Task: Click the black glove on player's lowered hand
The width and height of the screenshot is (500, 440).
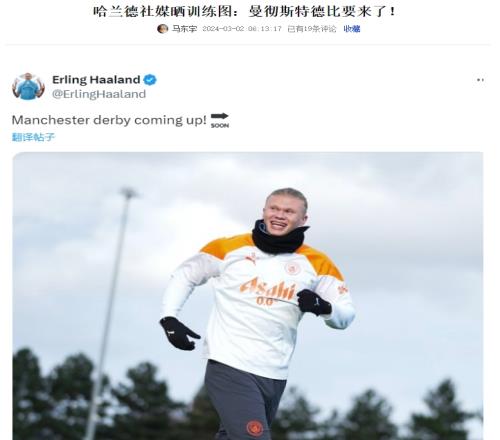Action: click(x=179, y=333)
